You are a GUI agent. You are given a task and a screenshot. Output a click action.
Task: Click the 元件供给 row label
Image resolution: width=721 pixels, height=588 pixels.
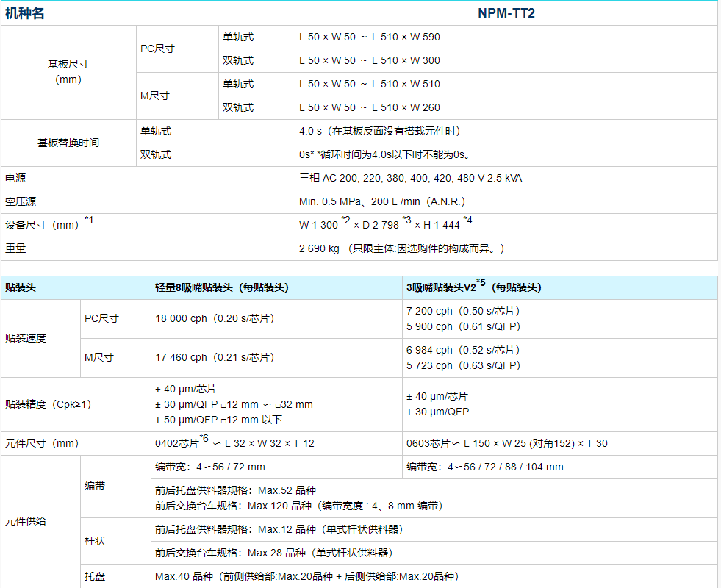click(26, 521)
